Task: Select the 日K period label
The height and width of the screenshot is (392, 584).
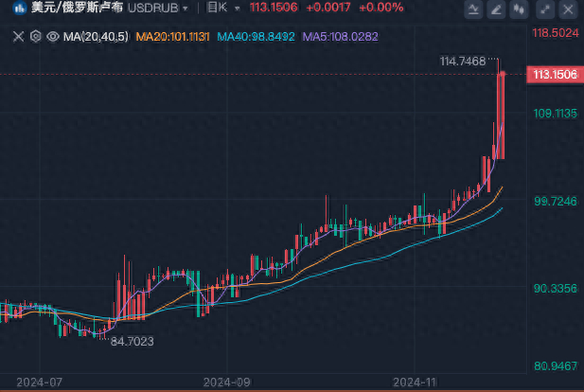Action: point(217,8)
